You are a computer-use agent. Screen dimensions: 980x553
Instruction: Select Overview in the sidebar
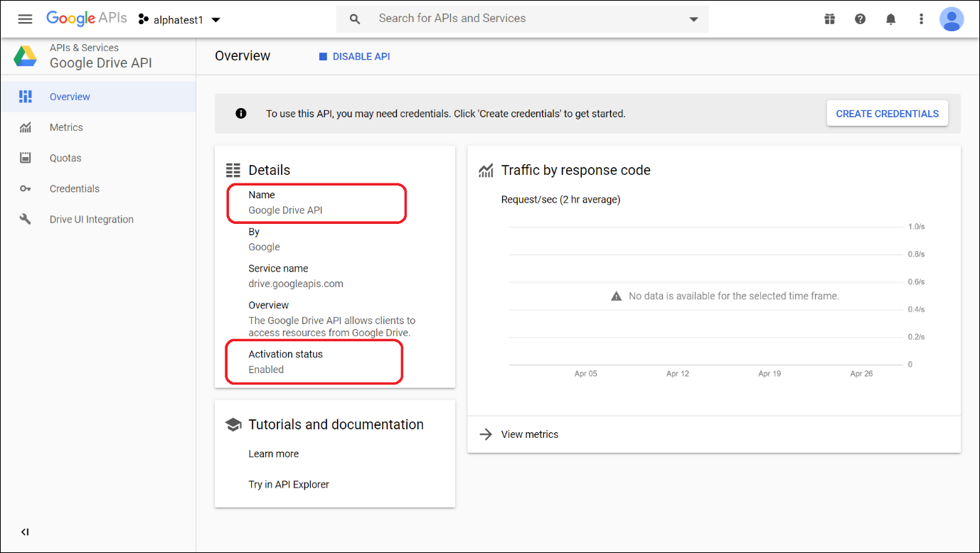70,97
